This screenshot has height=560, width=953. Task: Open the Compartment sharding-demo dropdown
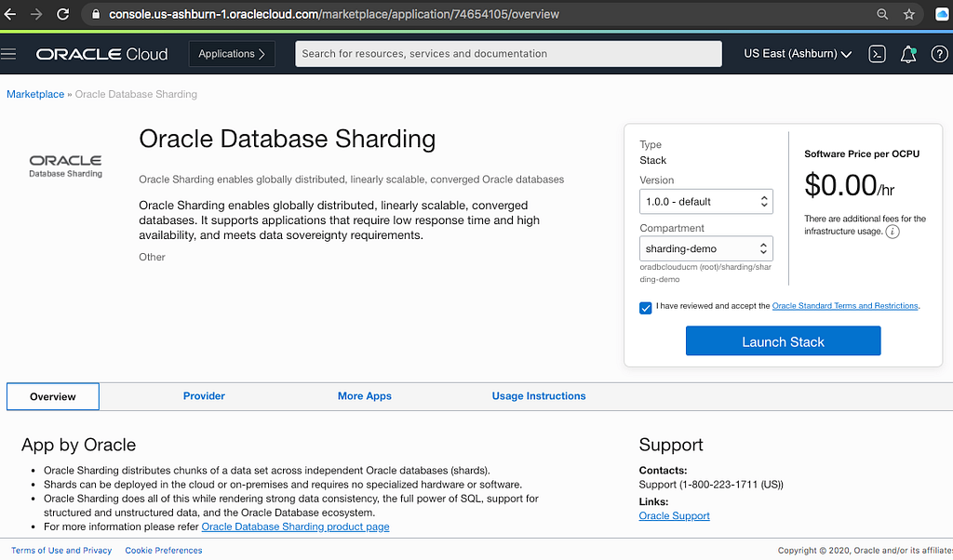point(707,248)
